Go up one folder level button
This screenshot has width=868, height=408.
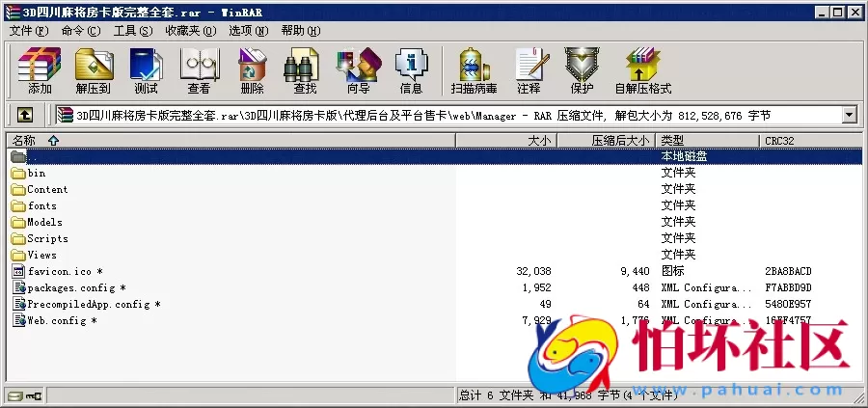(25, 115)
